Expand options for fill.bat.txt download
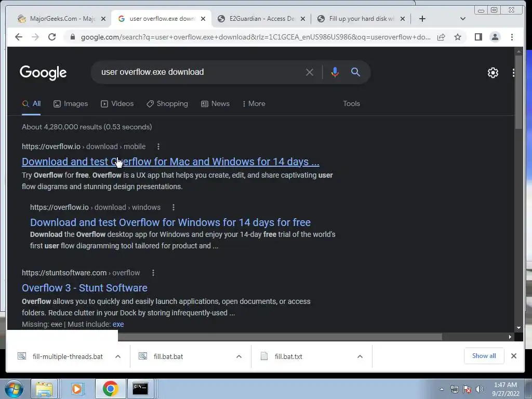 coord(360,356)
